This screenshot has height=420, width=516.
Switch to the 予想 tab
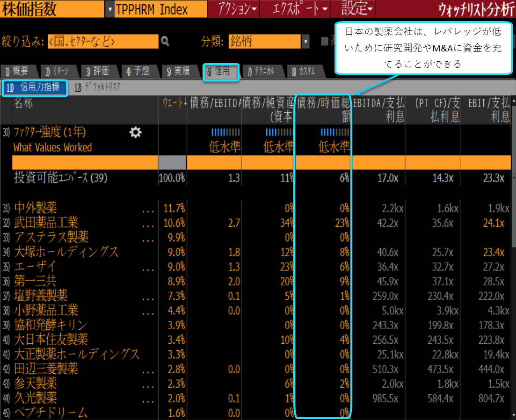pyautogui.click(x=139, y=71)
